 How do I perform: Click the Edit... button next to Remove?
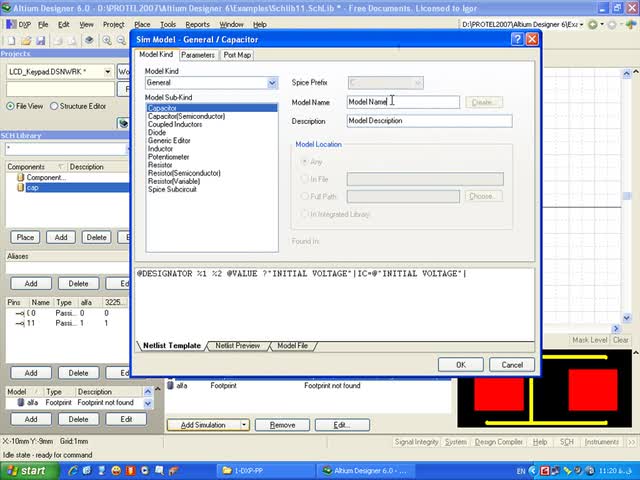tap(342, 425)
